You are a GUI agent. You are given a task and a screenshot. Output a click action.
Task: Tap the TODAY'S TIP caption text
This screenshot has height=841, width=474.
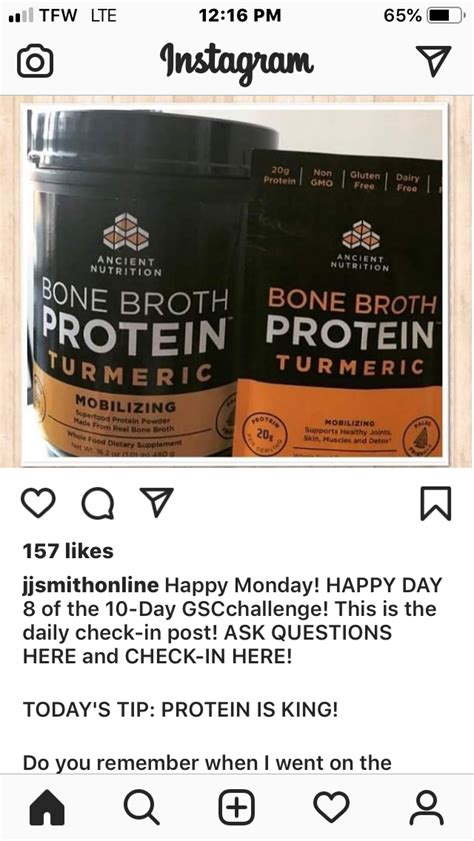pyautogui.click(x=181, y=710)
